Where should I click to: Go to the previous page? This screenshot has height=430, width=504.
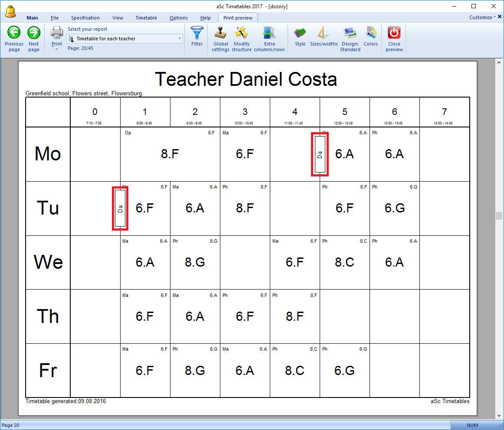(x=14, y=33)
